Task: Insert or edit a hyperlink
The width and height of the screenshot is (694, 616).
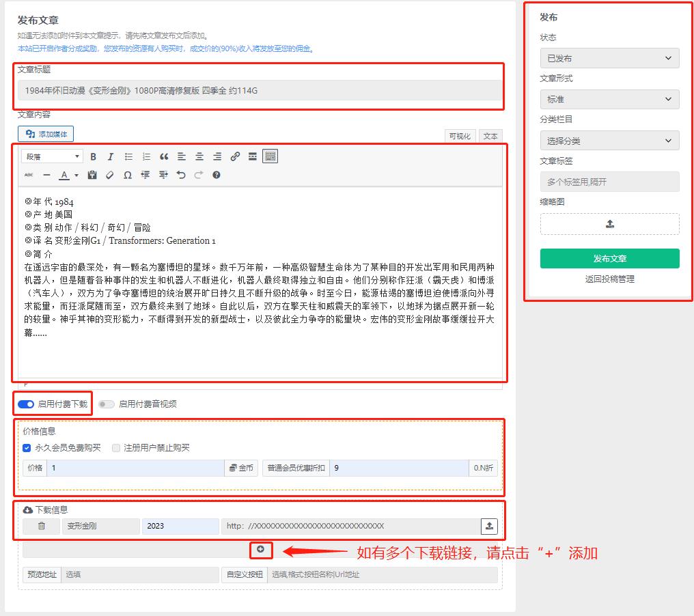Action: 235,156
